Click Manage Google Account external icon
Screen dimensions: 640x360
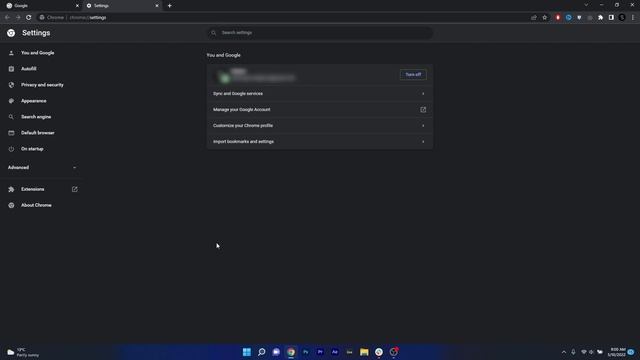[423, 109]
